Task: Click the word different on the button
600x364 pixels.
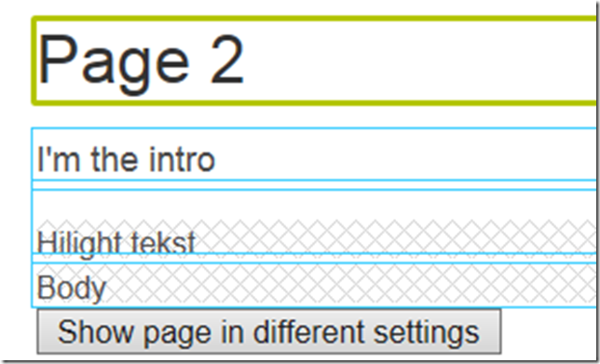Action: [308, 331]
